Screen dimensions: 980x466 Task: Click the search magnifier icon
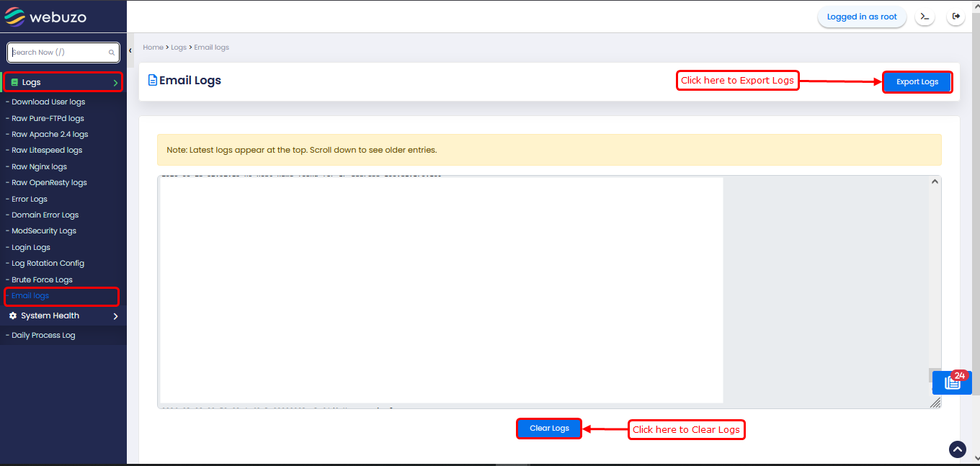(112, 53)
